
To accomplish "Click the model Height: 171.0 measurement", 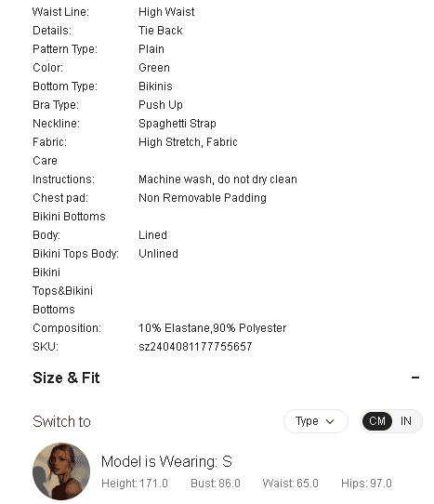I will coord(135,484).
